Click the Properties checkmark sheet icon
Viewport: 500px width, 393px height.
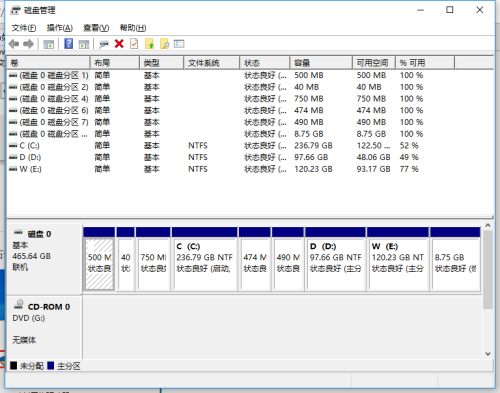(134, 44)
